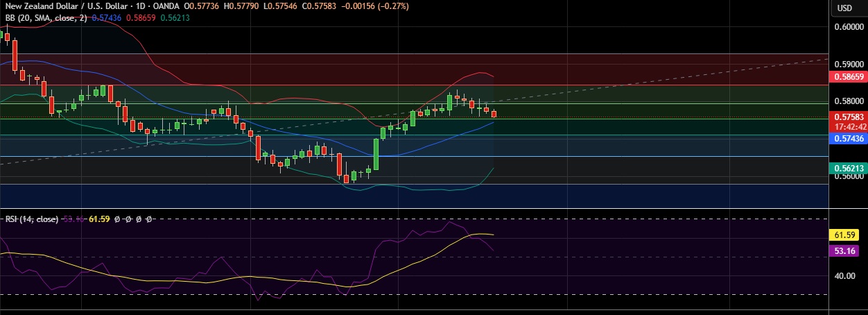Viewport: 868px width, 315px height.
Task: Click the 0.56000 price scale label
Action: (x=848, y=176)
